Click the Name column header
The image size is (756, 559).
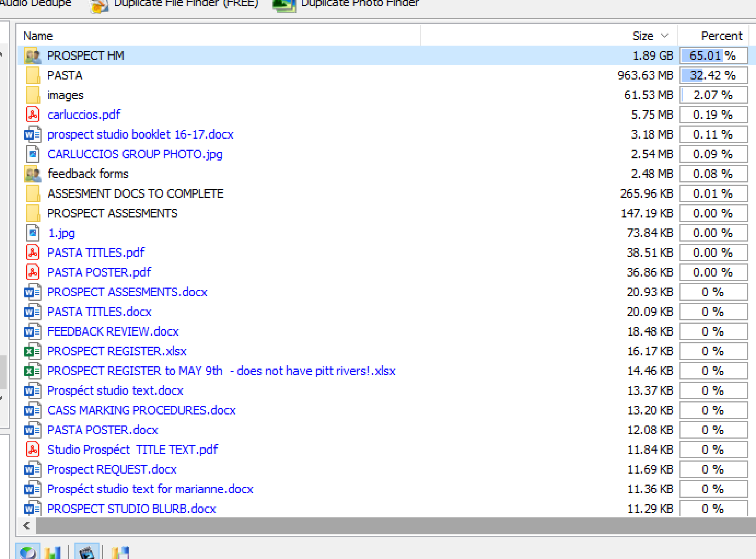[x=38, y=36]
